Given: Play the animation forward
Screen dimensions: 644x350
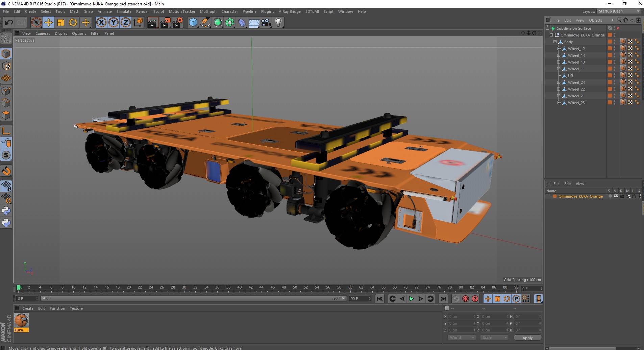Looking at the screenshot, I should point(411,299).
